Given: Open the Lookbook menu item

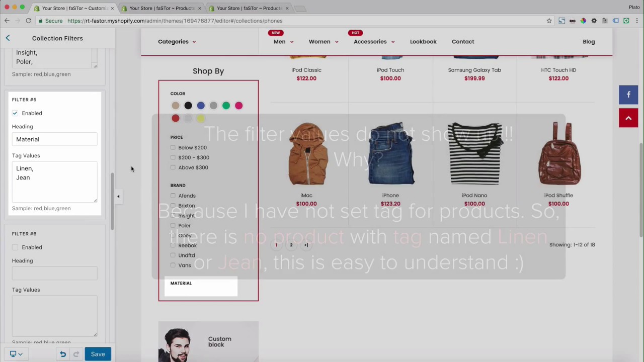Looking at the screenshot, I should (x=423, y=42).
